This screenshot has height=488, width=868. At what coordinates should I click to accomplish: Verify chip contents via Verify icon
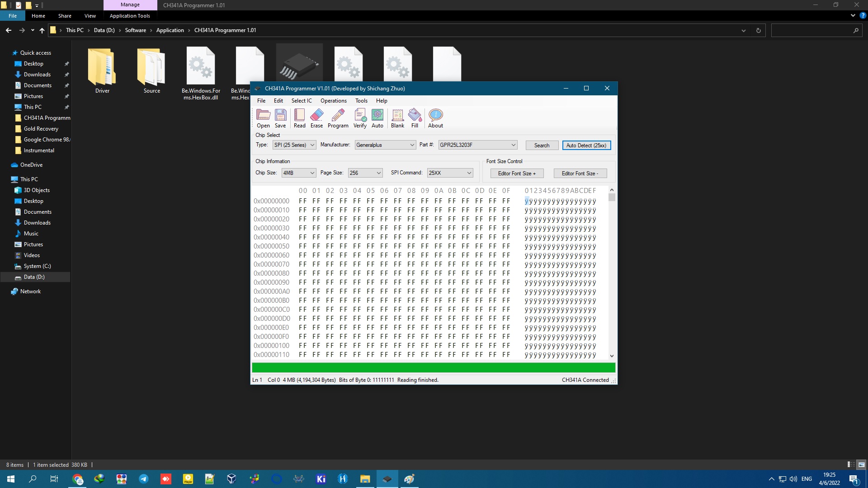tap(360, 118)
